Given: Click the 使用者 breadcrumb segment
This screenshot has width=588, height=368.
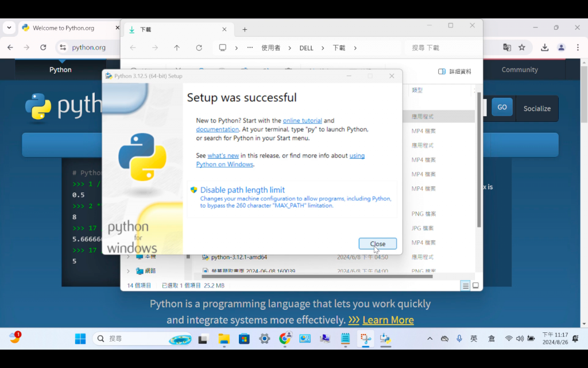Looking at the screenshot, I should (271, 48).
